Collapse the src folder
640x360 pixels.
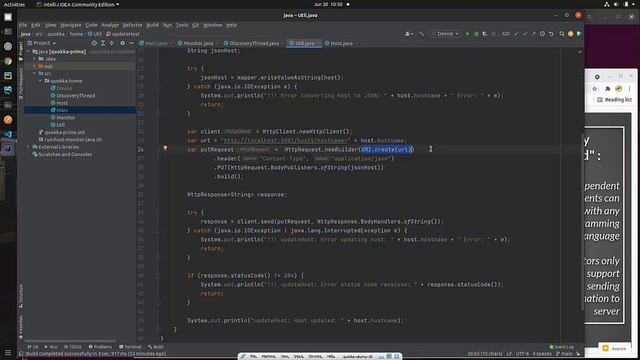point(34,73)
